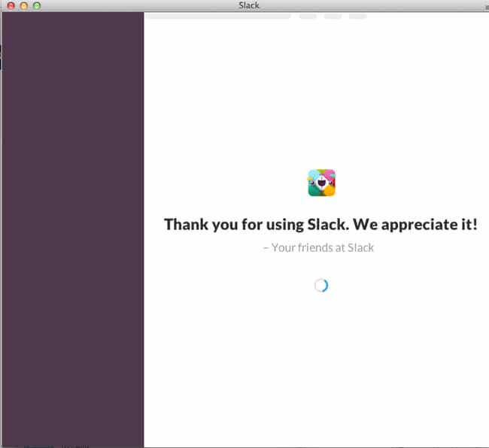Maximize the window with the green button

(x=37, y=5)
